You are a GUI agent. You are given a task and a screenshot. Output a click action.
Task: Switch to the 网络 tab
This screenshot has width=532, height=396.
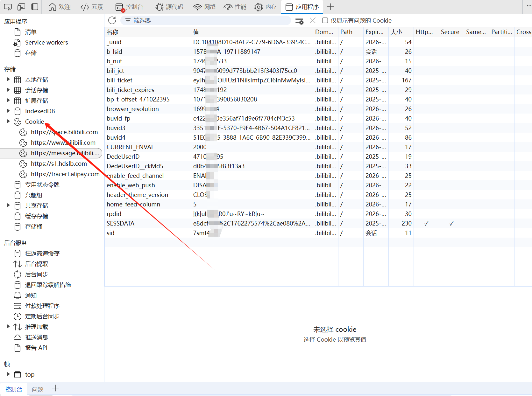pyautogui.click(x=205, y=7)
